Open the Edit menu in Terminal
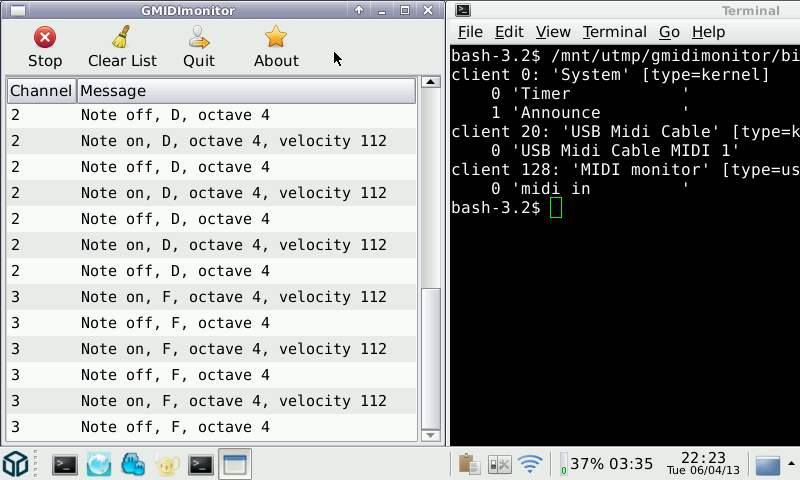Viewport: 800px width, 480px height. (x=509, y=32)
